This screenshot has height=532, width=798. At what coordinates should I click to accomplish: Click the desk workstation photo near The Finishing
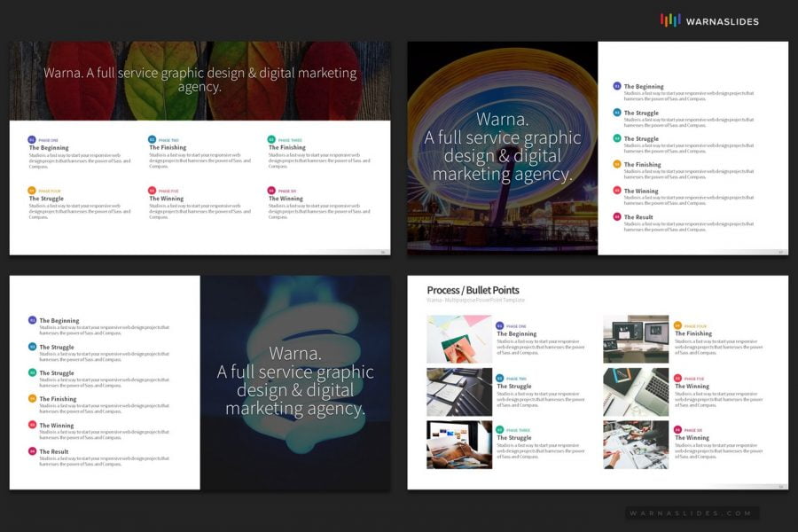point(636,340)
